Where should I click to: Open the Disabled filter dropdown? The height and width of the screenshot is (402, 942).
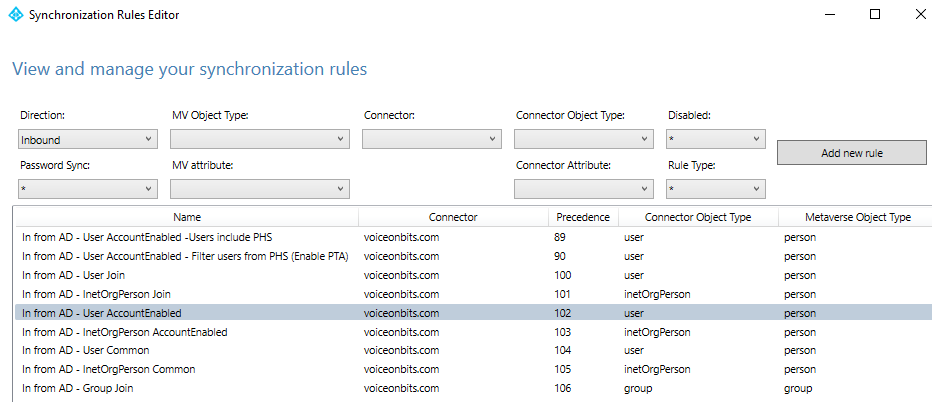click(x=715, y=140)
